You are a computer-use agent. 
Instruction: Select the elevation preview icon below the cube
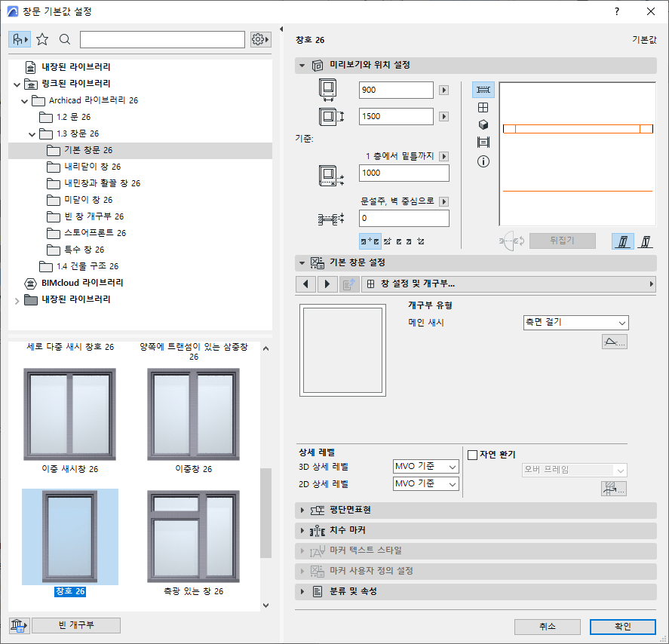(483, 143)
